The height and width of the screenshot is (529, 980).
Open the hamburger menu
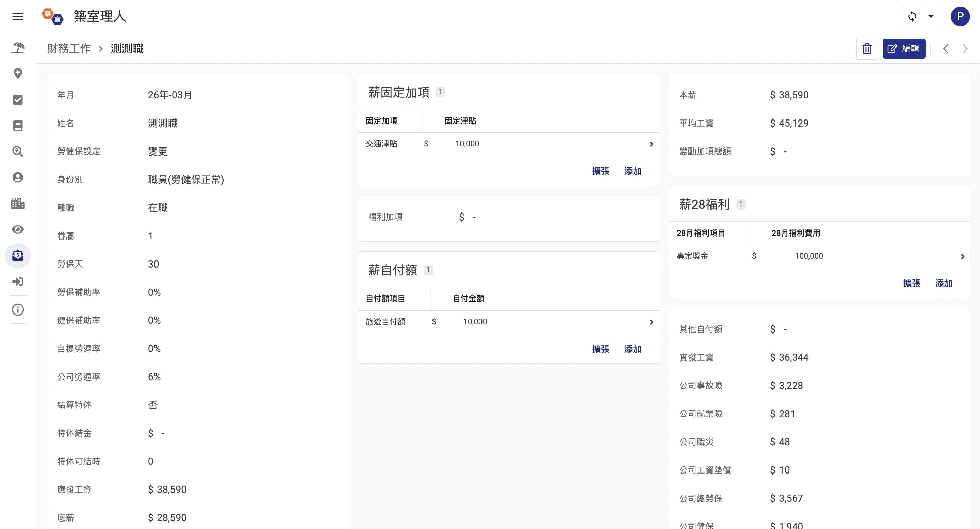[x=18, y=16]
